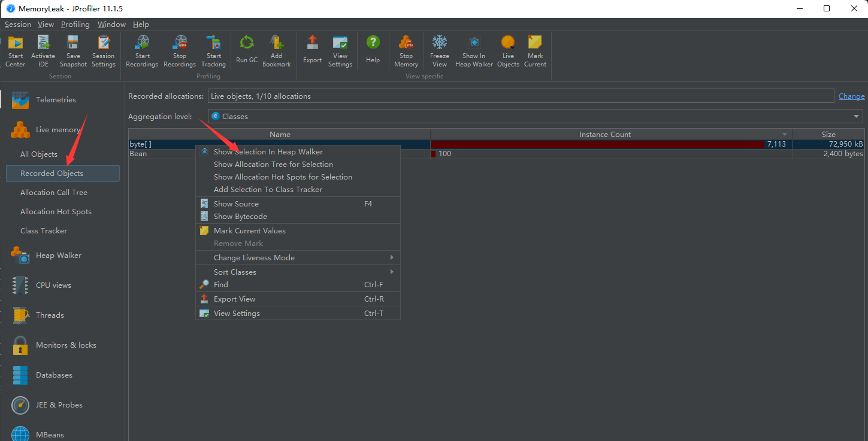The width and height of the screenshot is (868, 441).
Task: Click the Start Tracking icon
Action: click(x=213, y=43)
